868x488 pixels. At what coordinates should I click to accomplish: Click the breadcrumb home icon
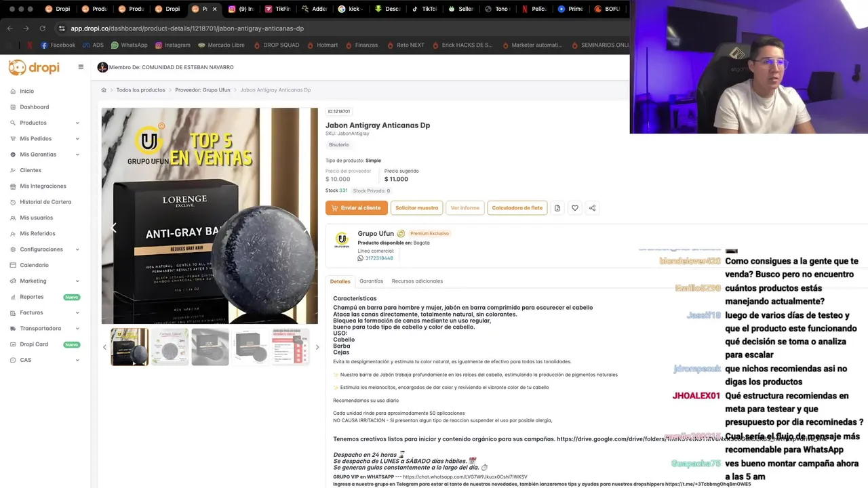(x=104, y=90)
